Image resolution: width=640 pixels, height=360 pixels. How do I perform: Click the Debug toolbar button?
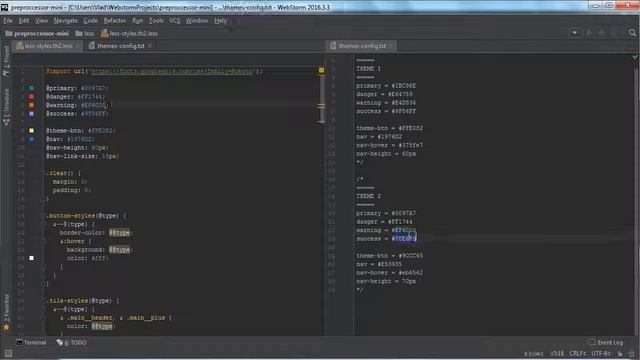[601, 33]
